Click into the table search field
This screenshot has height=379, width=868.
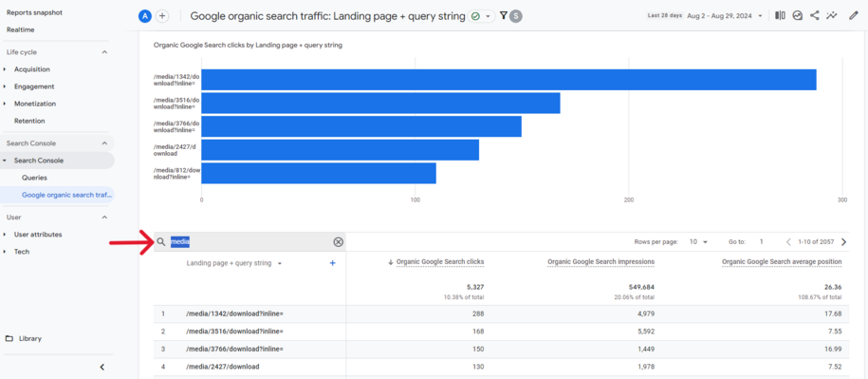pyautogui.click(x=249, y=242)
